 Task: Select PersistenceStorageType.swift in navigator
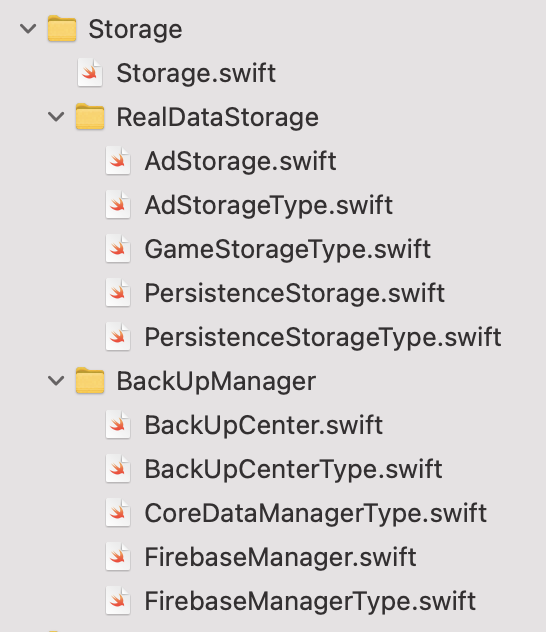(x=323, y=337)
